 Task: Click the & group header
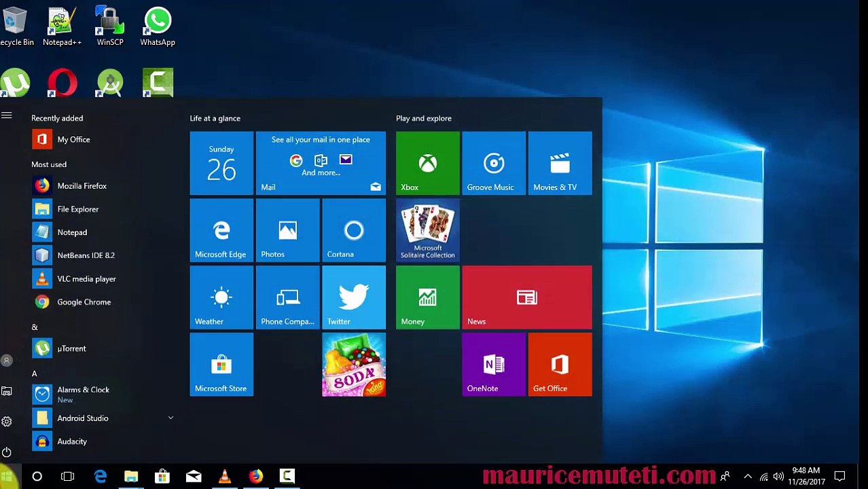coord(35,327)
